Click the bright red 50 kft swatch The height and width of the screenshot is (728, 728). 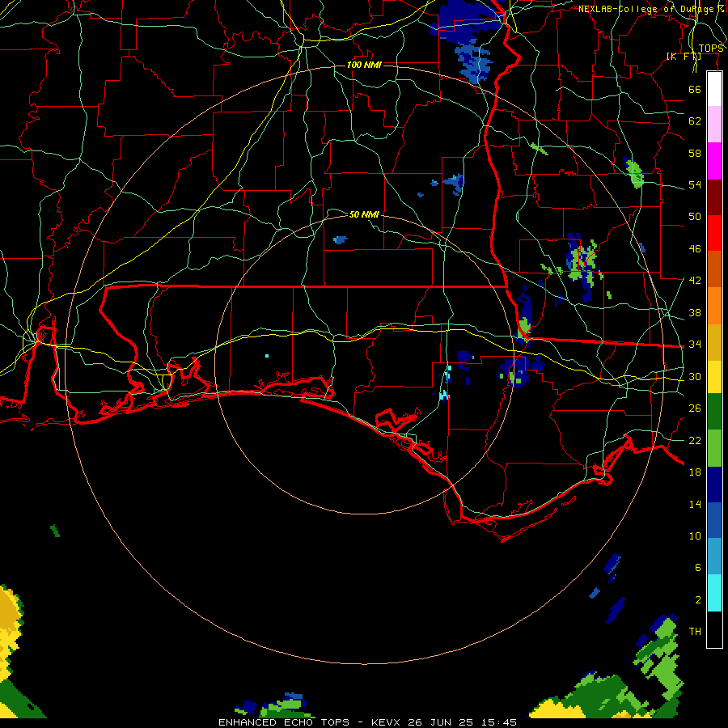click(714, 233)
